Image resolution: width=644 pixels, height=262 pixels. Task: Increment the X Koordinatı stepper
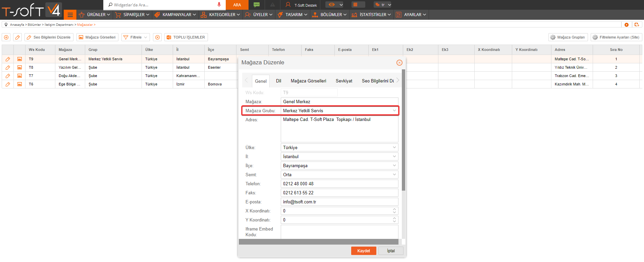(394, 209)
